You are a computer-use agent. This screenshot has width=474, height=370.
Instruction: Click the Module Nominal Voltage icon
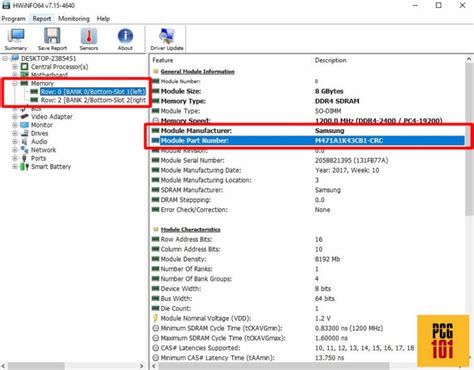[155, 318]
